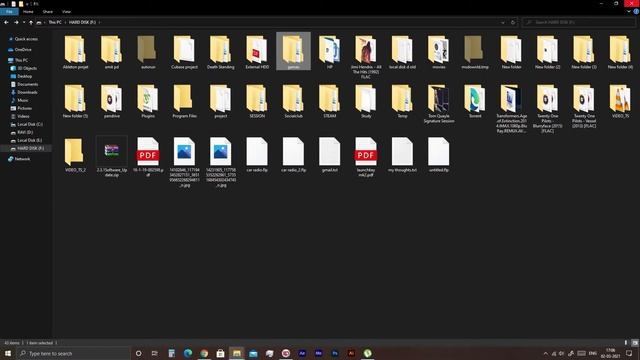
Task: Open the HP folder
Action: (x=330, y=52)
